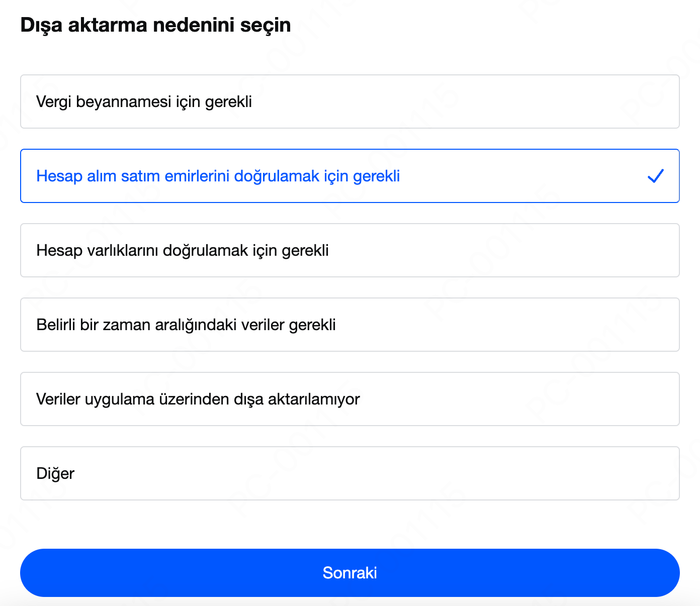Tap the word Sonraki on blue button
This screenshot has height=606, width=700.
350,573
